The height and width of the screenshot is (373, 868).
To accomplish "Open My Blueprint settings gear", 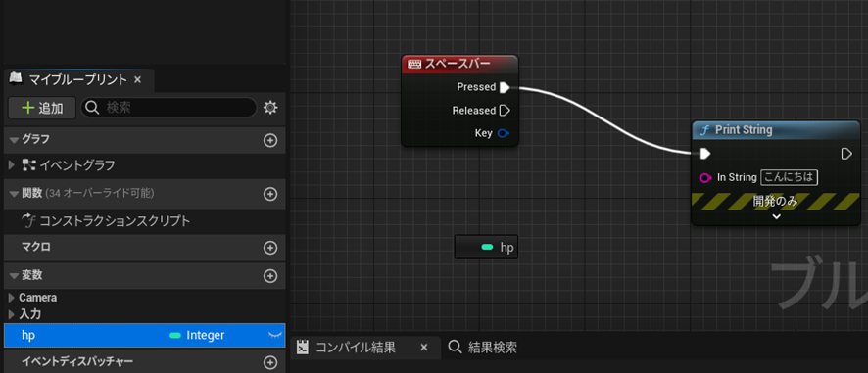I will (x=270, y=108).
